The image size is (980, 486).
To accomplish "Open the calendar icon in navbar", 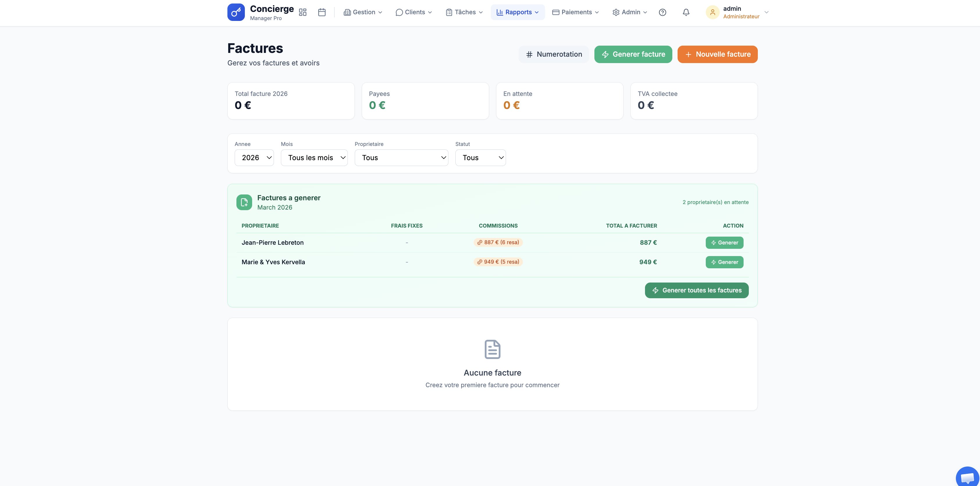I will tap(322, 12).
